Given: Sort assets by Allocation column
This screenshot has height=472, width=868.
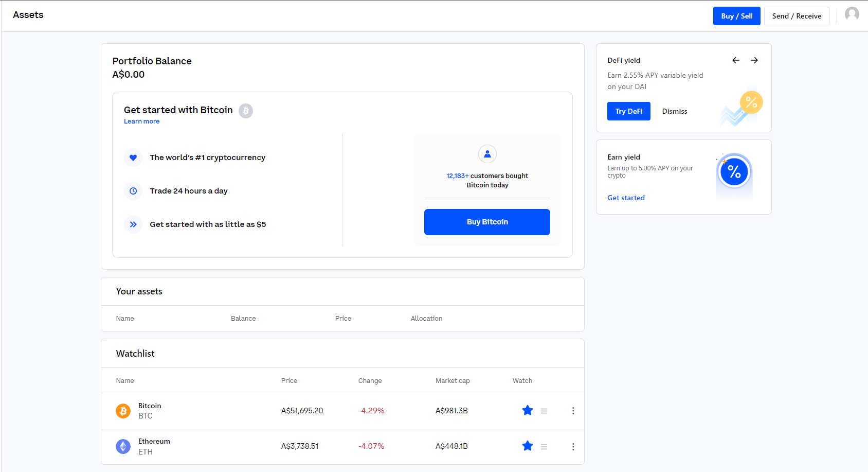Looking at the screenshot, I should click(x=426, y=319).
